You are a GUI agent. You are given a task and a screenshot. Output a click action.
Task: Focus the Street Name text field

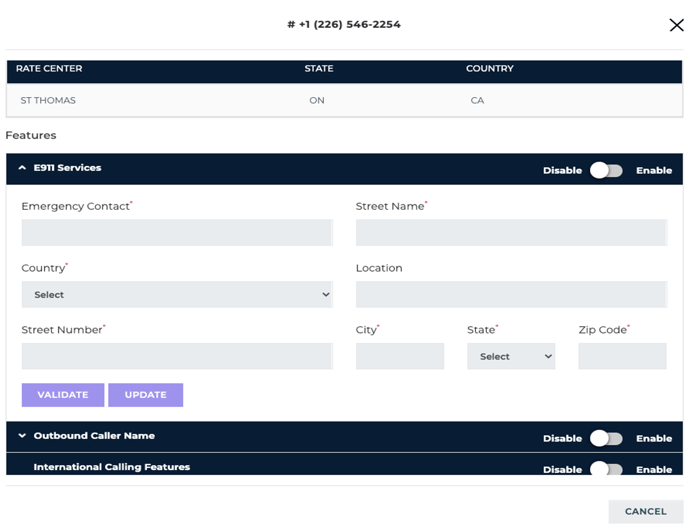[x=510, y=233]
